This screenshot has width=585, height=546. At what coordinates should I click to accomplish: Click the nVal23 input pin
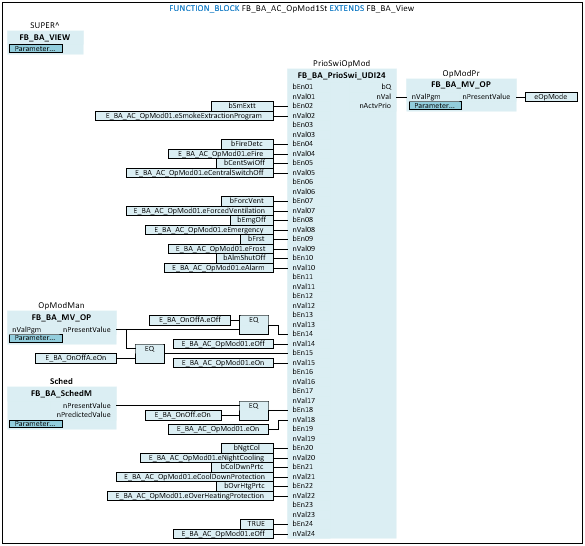304,514
